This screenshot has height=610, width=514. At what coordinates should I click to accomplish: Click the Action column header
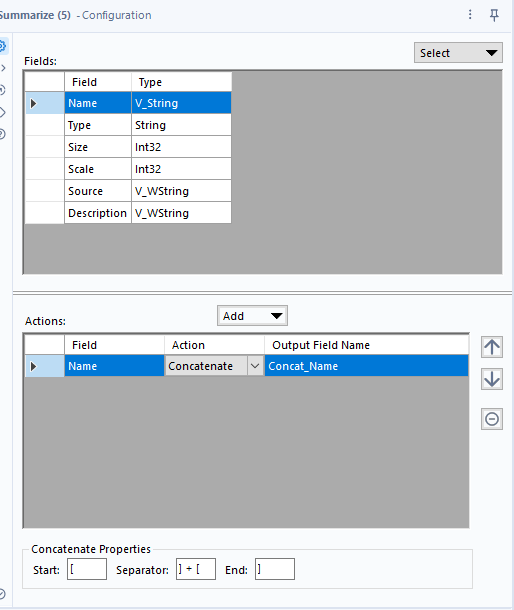tap(214, 345)
